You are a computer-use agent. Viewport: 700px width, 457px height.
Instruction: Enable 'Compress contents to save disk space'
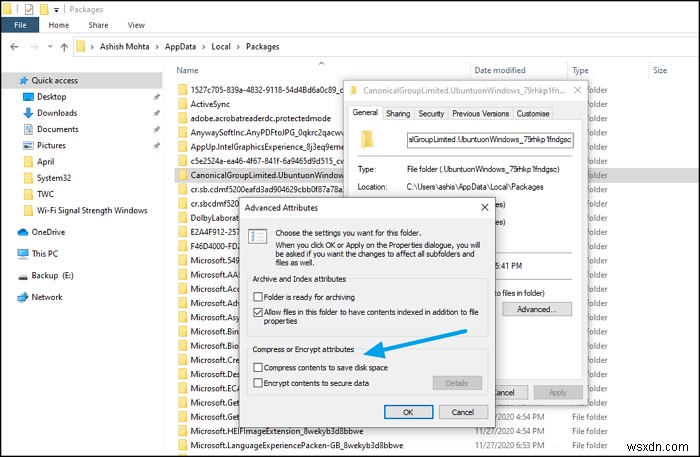coord(258,367)
